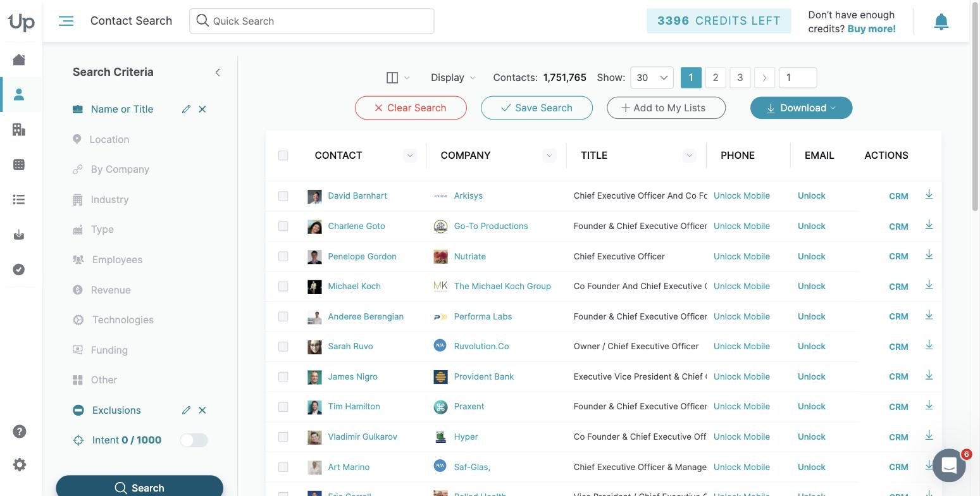Open Tim Hamilton's contact profile
The height and width of the screenshot is (496, 980).
[354, 407]
